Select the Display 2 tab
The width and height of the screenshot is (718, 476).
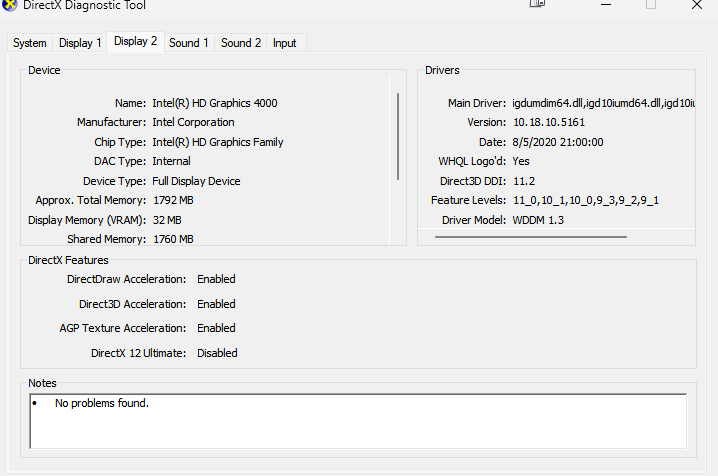coord(136,42)
